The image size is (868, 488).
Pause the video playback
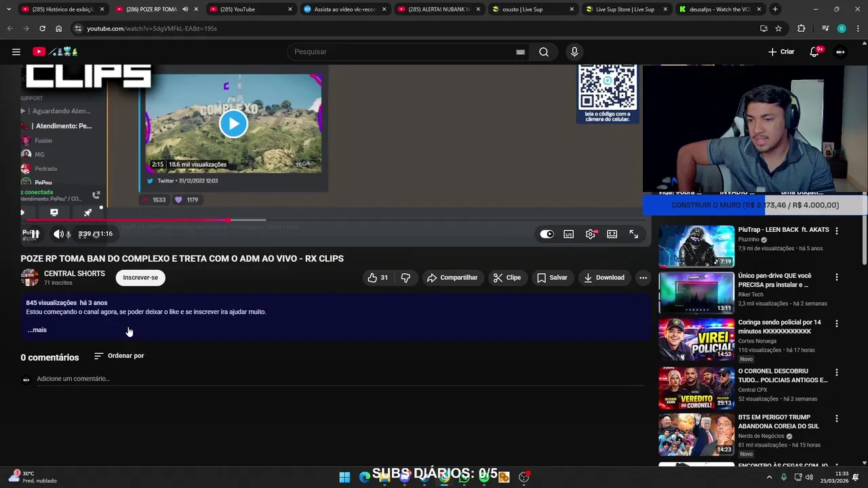35,234
